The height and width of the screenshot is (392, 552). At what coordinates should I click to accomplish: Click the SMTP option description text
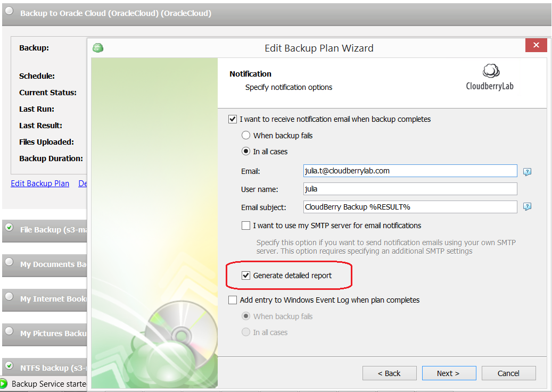(x=386, y=247)
